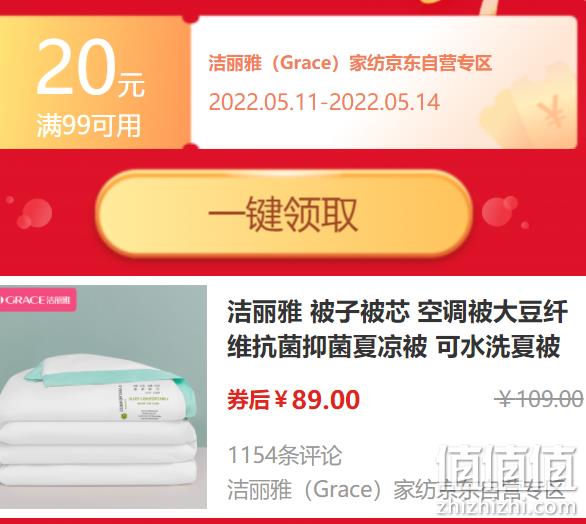Click the 值值值 watermark logo

[507, 471]
